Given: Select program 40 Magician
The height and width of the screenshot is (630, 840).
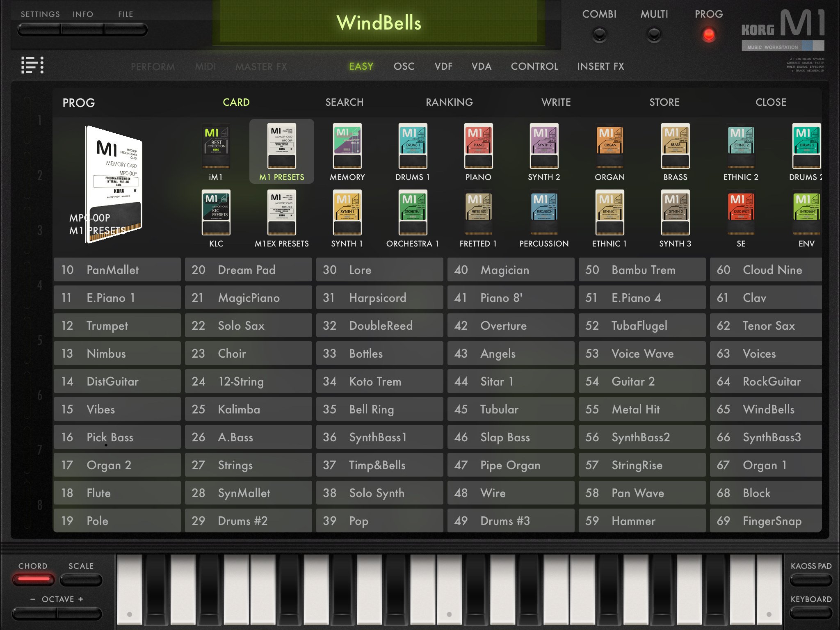Looking at the screenshot, I should pyautogui.click(x=511, y=270).
